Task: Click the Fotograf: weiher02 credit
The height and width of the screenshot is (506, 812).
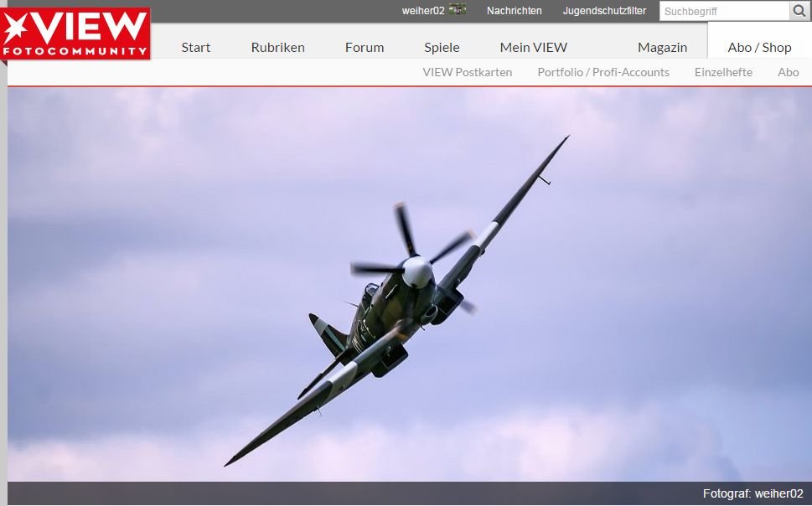Action: tap(753, 493)
